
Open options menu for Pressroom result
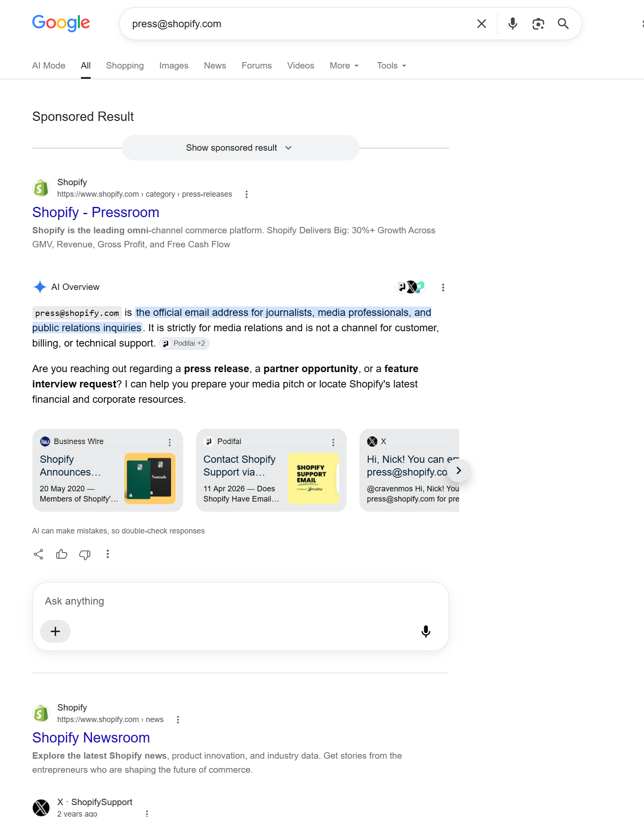click(x=246, y=194)
